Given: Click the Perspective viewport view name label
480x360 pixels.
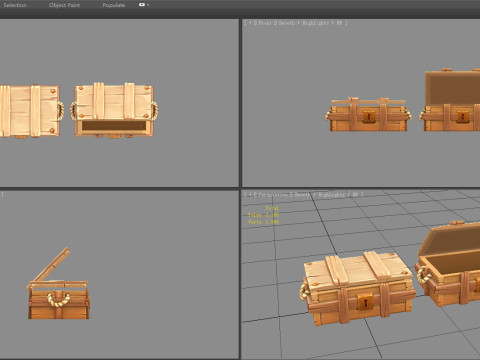Looking at the screenshot, I should point(273,194).
